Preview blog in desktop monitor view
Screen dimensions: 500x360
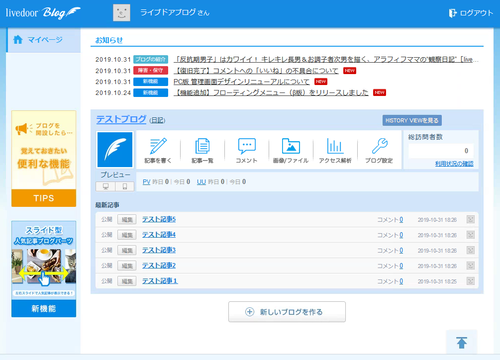[106, 186]
